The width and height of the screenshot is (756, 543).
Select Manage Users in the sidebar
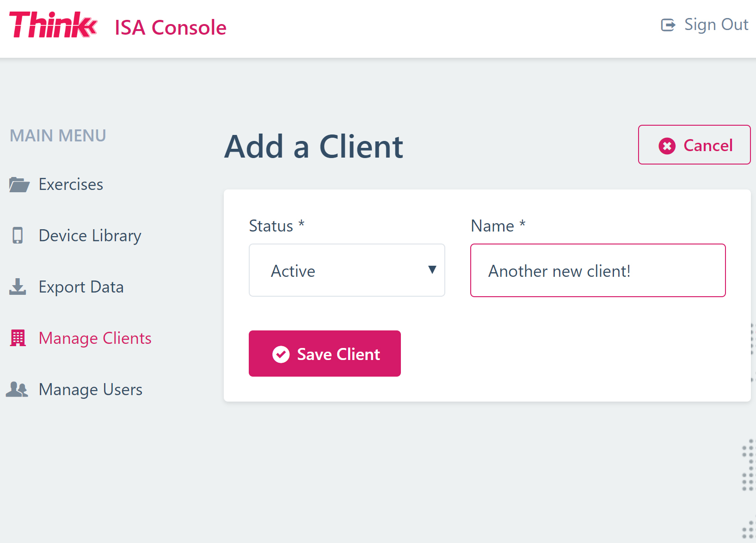(90, 389)
